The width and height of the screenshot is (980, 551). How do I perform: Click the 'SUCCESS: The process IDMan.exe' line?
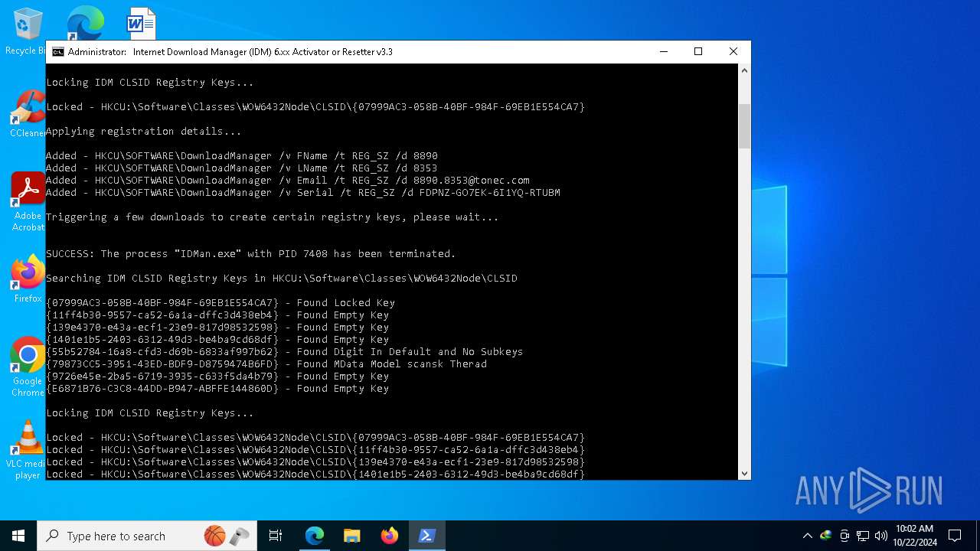251,254
